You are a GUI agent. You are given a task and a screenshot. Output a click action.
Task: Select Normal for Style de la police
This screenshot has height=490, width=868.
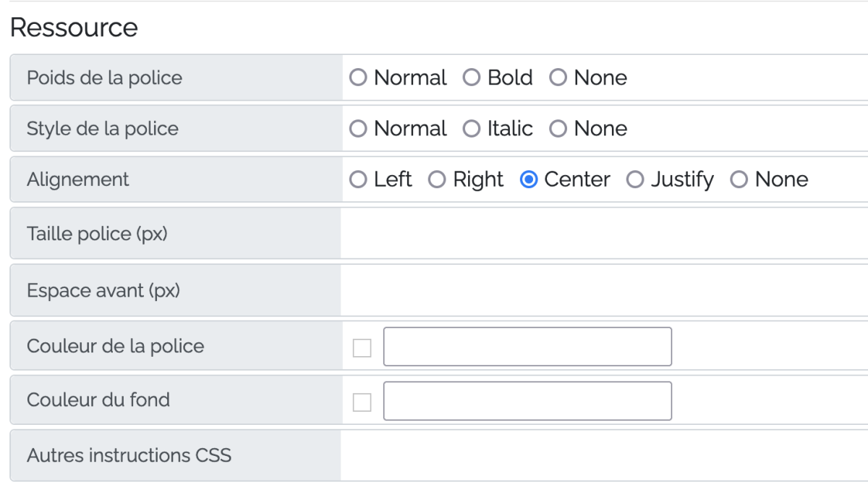click(358, 129)
